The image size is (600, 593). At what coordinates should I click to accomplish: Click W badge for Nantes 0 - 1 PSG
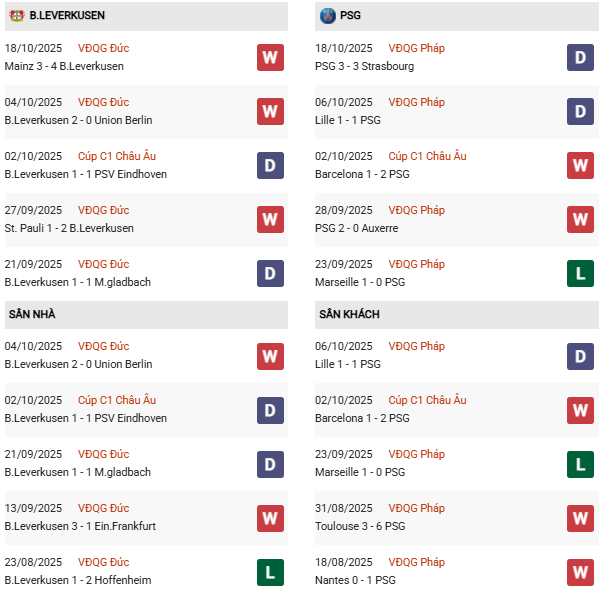coord(581,571)
